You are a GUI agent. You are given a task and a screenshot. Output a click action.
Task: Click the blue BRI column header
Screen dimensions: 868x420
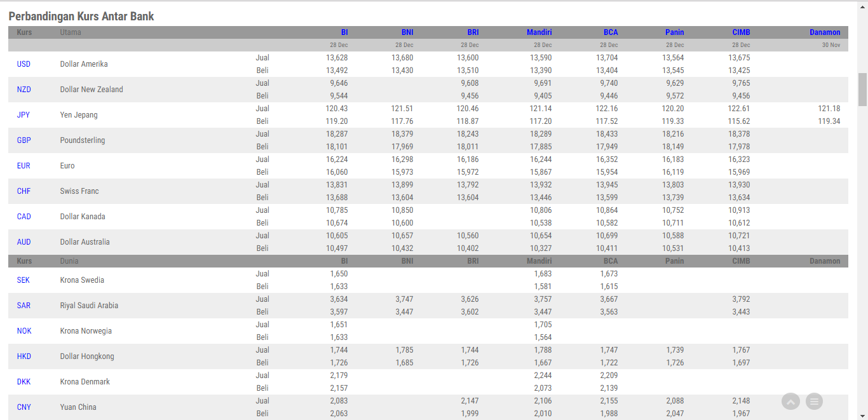(x=473, y=32)
